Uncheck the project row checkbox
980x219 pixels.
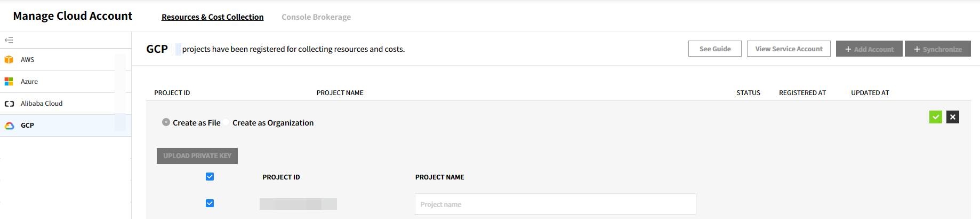[210, 204]
